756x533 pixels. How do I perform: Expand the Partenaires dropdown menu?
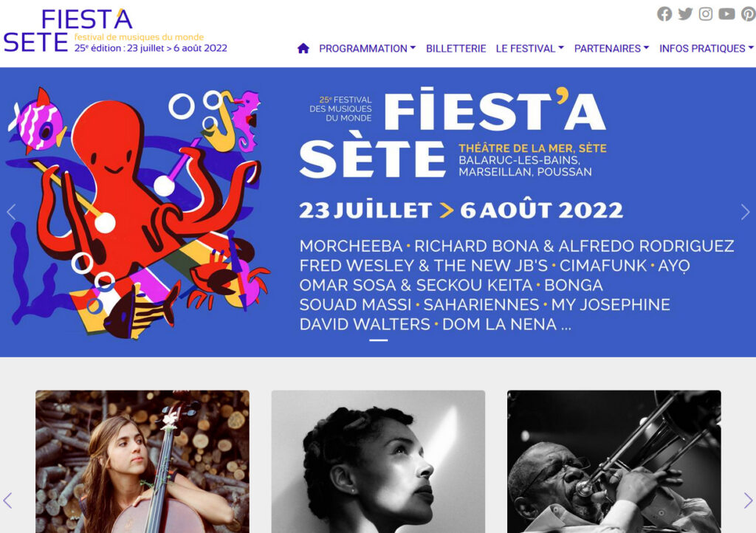[612, 49]
